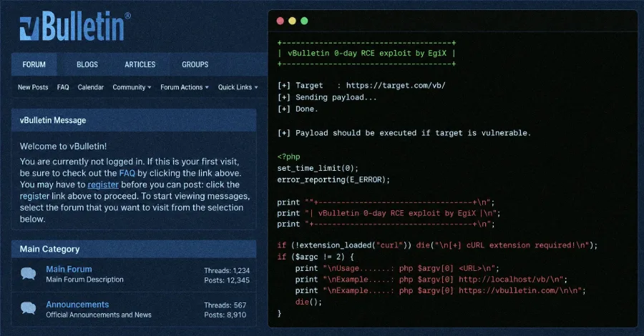Screen dimensions: 644x336
Task: Open the Calendar link
Action: (x=90, y=87)
